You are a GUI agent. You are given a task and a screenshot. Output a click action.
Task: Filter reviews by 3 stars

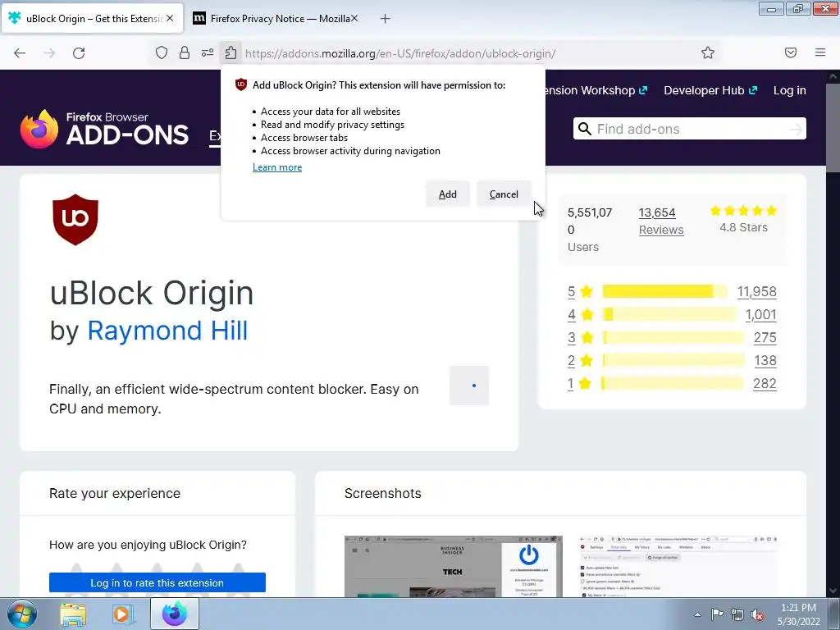[580, 337]
